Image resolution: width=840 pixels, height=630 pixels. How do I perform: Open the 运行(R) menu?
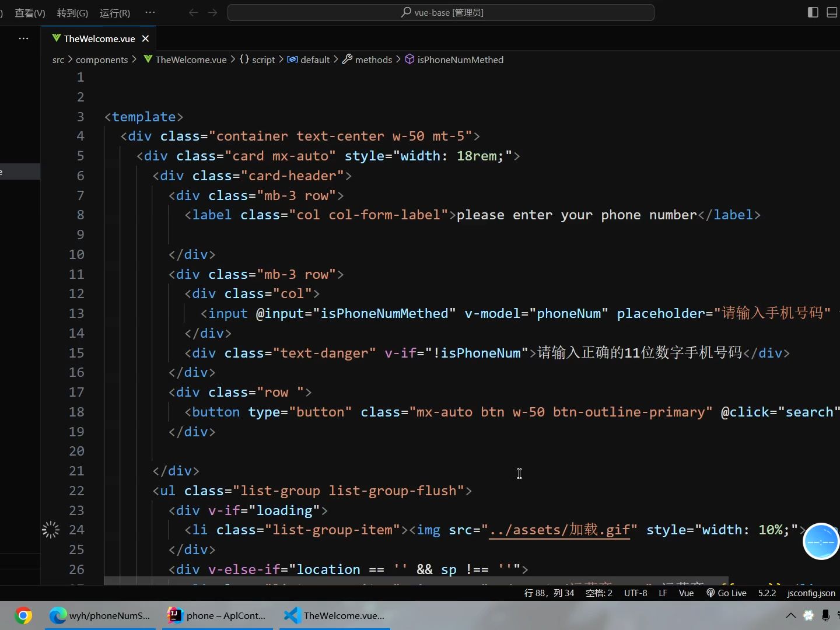[x=115, y=13]
